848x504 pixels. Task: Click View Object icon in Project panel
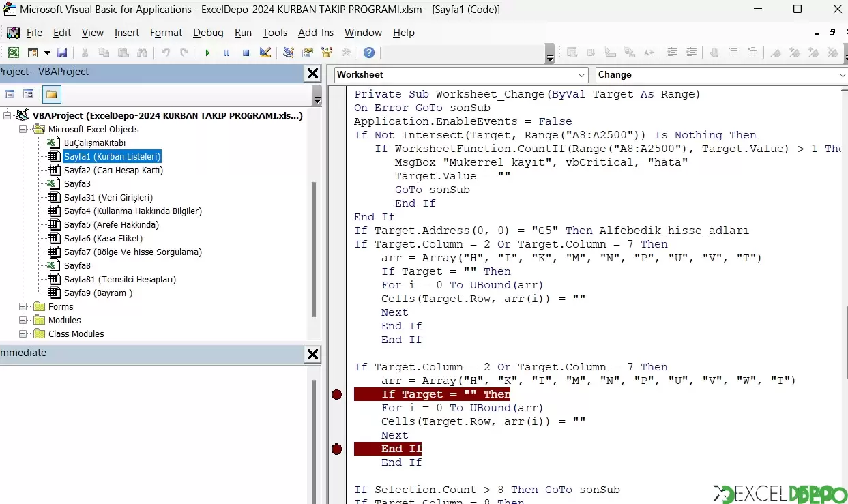pos(29,94)
